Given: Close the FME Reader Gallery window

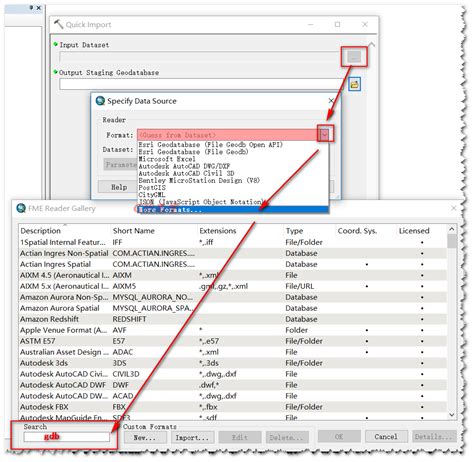Looking at the screenshot, I should pos(454,208).
